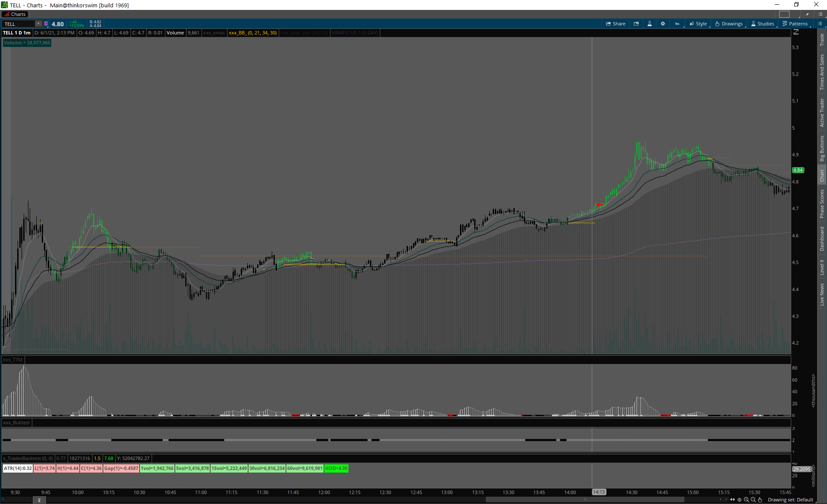Open the 1m timeframe dropdown

tap(678, 24)
